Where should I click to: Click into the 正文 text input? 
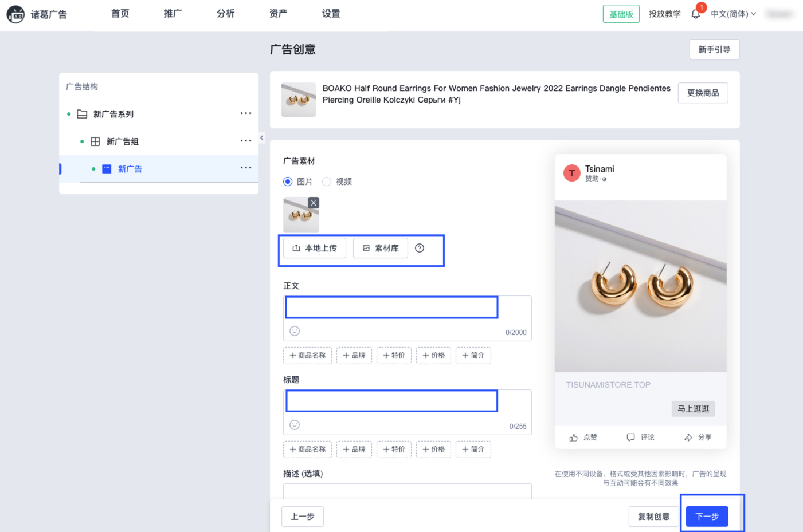(391, 308)
